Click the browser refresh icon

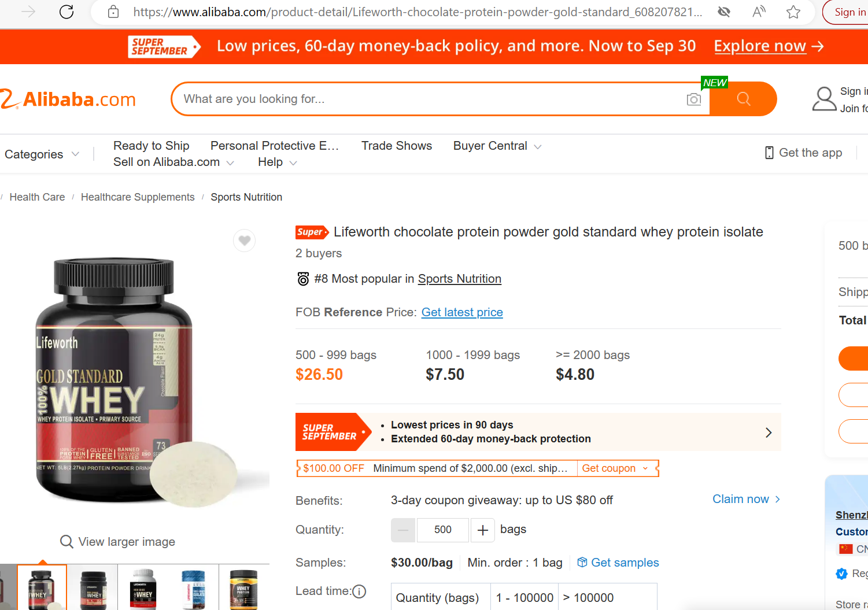67,12
